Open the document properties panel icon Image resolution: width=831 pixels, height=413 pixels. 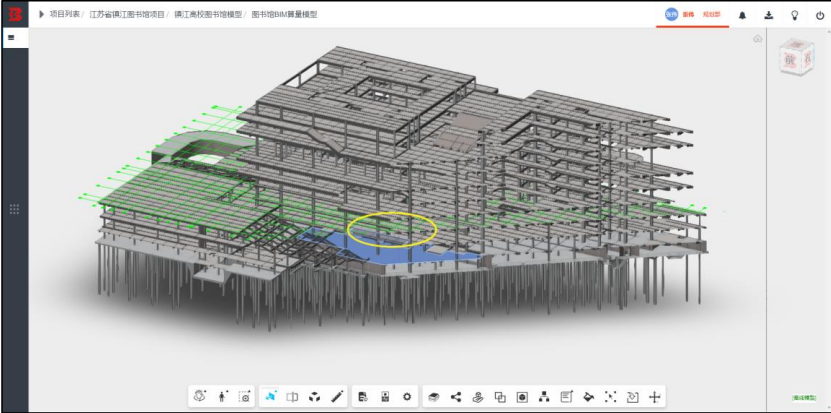pos(363,396)
